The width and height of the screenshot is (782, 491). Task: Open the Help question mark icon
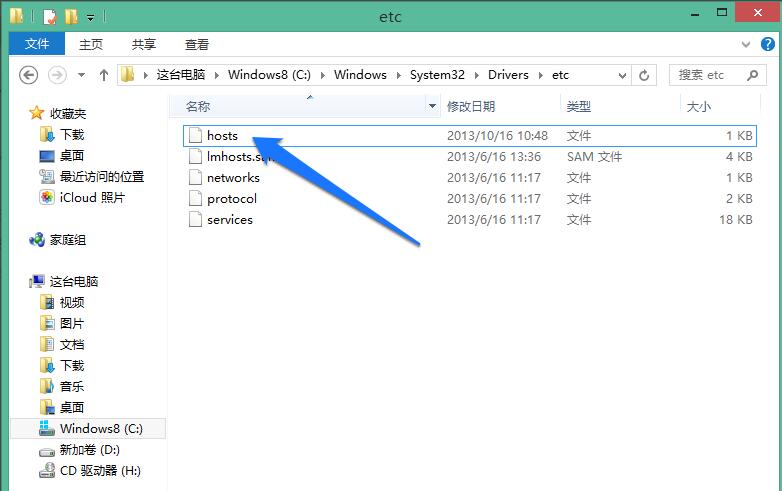765,45
